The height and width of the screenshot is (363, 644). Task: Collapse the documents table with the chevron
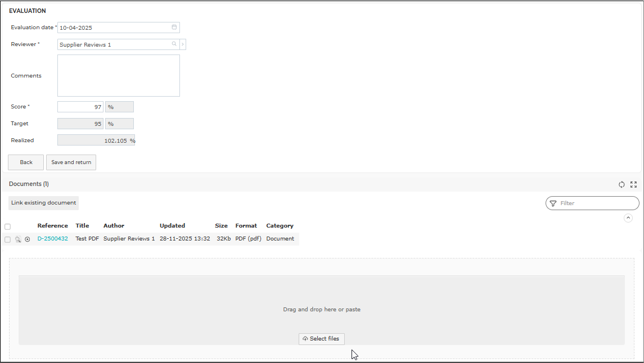coord(628,218)
